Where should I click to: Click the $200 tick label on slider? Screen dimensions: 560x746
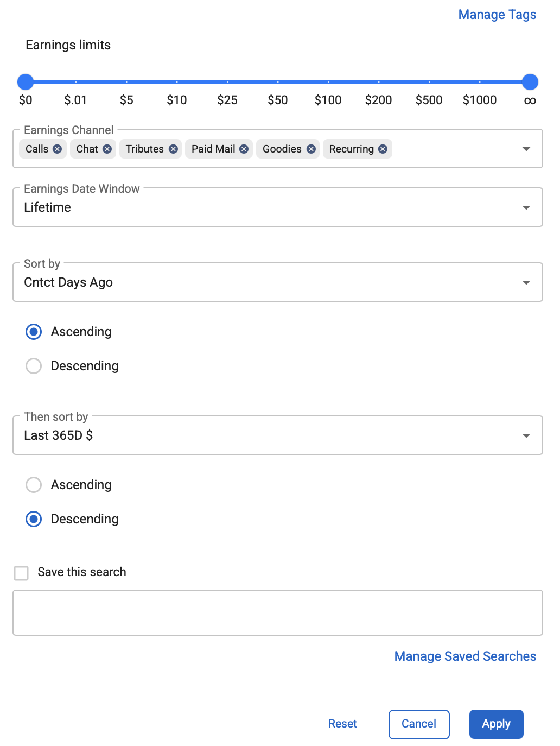(379, 100)
